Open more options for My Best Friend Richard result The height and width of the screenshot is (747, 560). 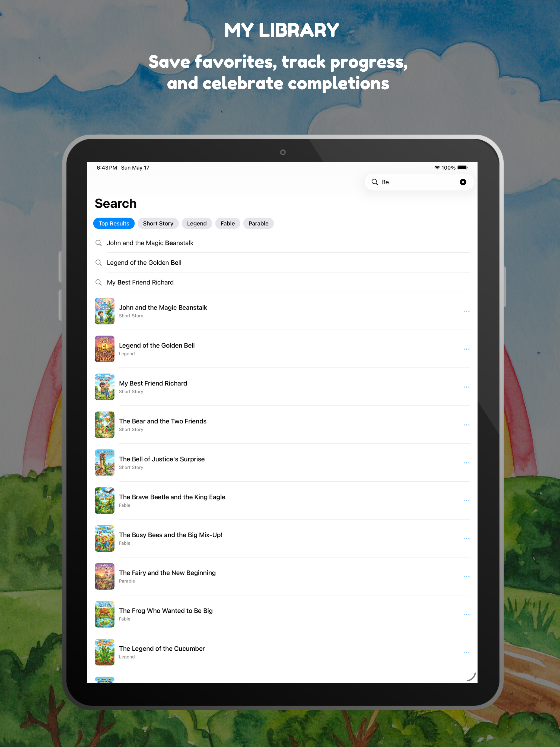466,387
